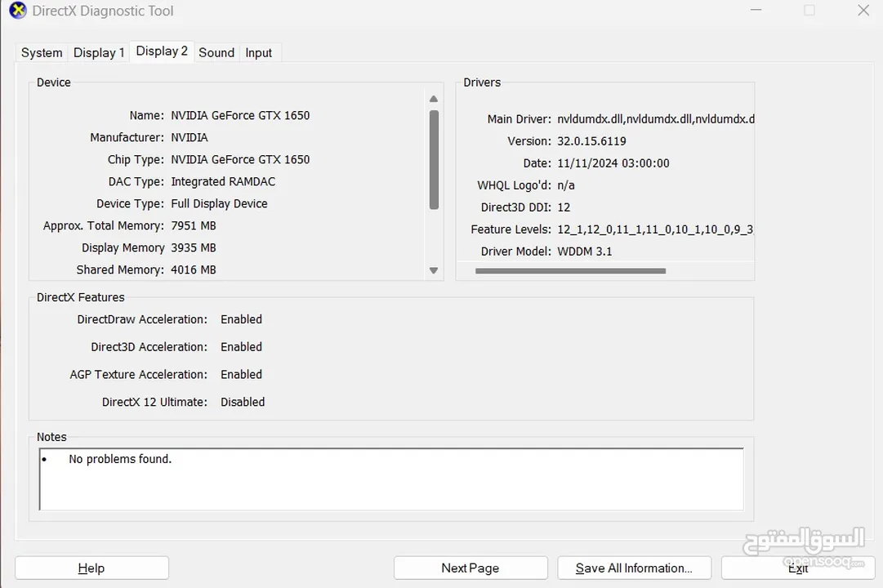Click driver Date value 11/11/2024 03:00:00
This screenshot has width=883, height=588.
(x=613, y=163)
